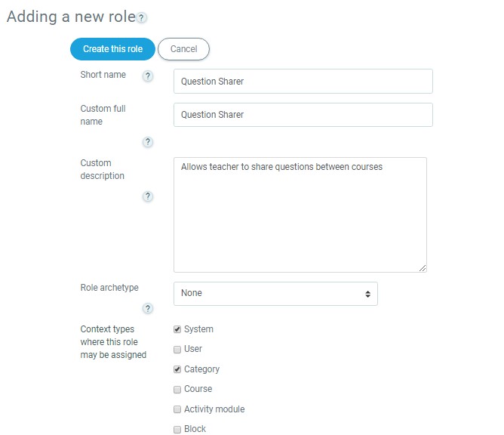Image resolution: width=504 pixels, height=435 pixels.
Task: Tick the Activity module checkbox
Action: coord(177,409)
